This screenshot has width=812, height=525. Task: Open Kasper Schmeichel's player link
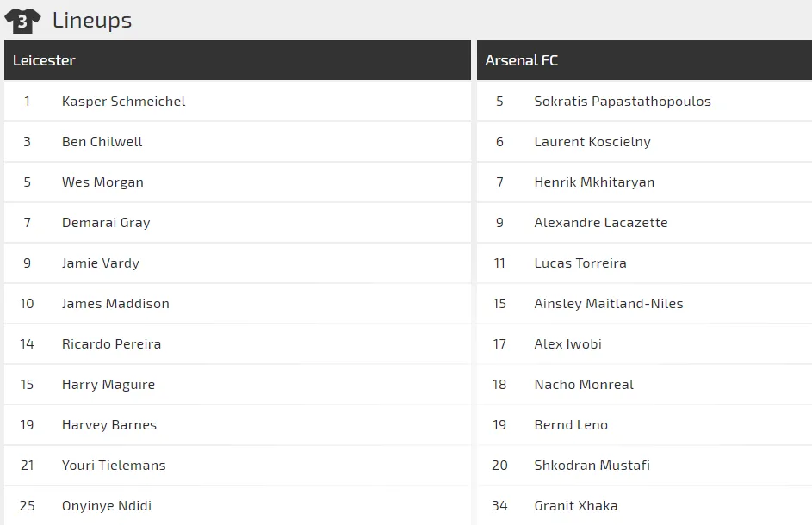[123, 102]
